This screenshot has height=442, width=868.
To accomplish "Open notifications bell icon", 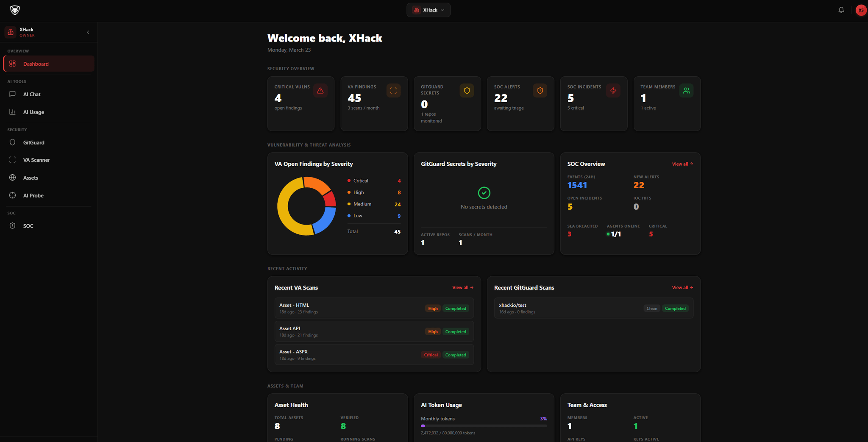I will pyautogui.click(x=841, y=10).
